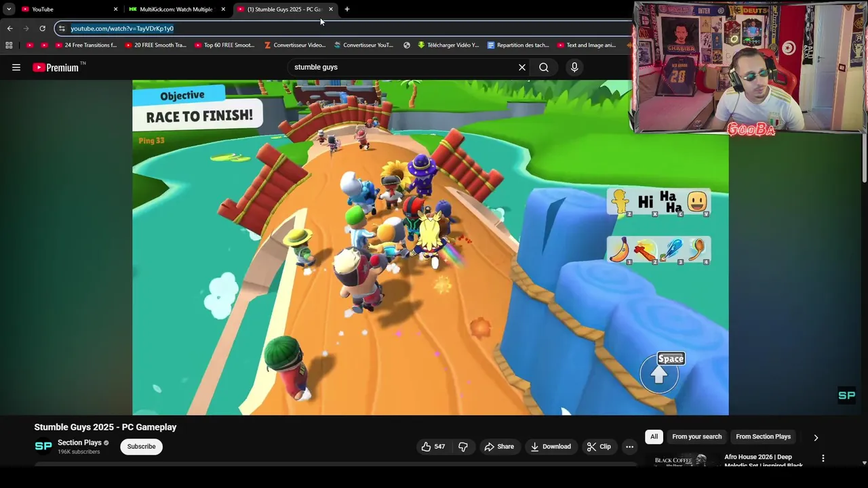
Task: Click the Hi emote in game
Action: pos(646,201)
